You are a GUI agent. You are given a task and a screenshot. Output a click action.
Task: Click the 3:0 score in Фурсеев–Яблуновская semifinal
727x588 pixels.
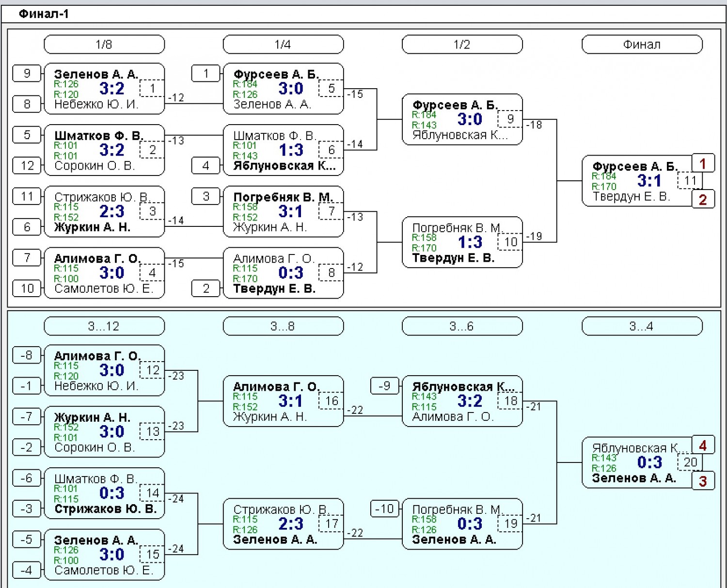point(470,119)
